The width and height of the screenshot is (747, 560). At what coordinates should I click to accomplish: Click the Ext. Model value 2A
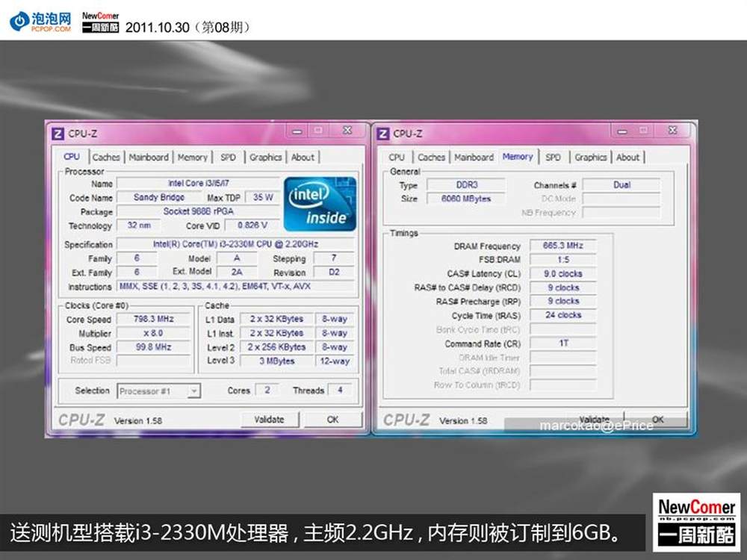(237, 272)
